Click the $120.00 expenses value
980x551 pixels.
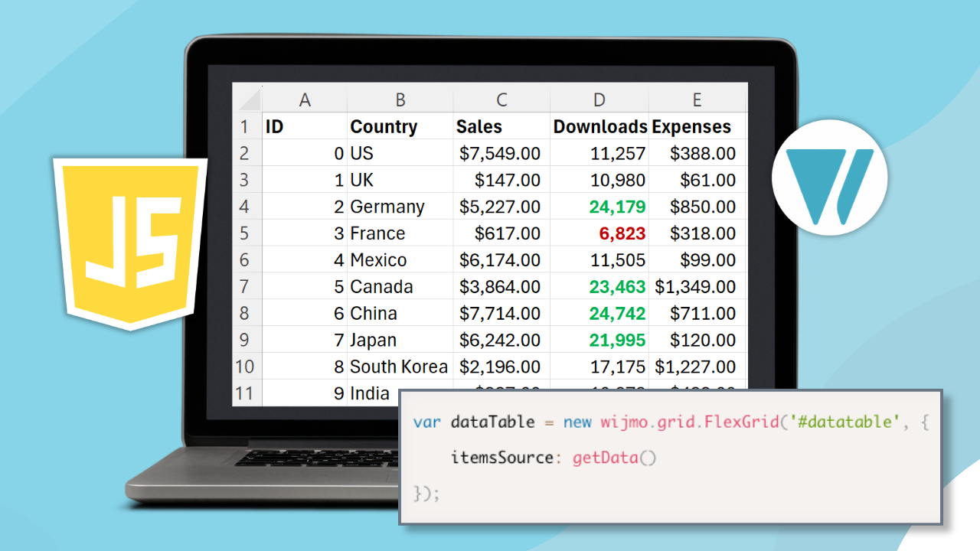(703, 341)
